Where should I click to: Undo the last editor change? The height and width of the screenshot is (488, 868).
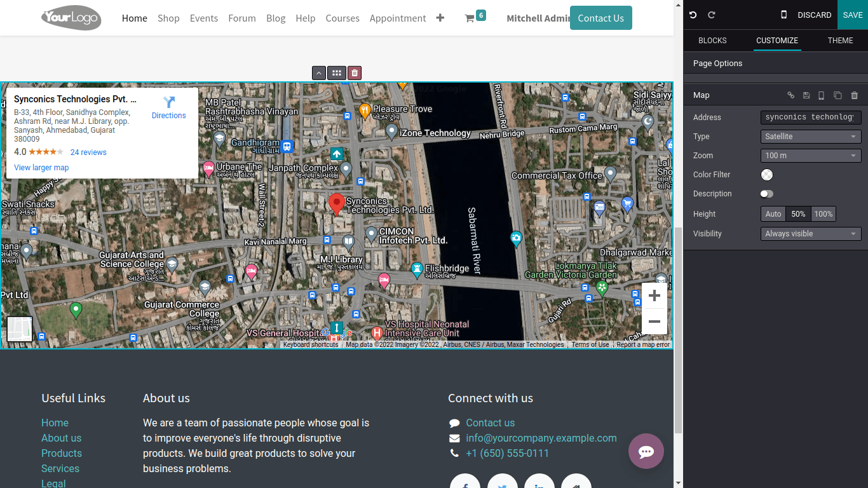(x=693, y=15)
